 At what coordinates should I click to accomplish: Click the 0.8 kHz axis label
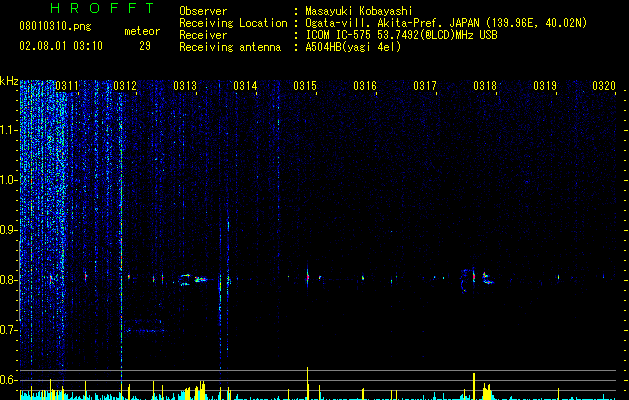8,280
